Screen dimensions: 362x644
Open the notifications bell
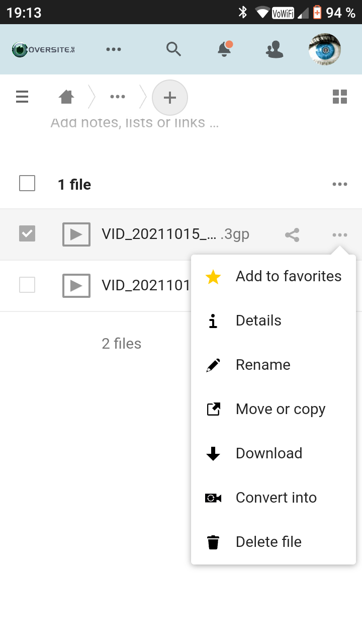click(224, 49)
